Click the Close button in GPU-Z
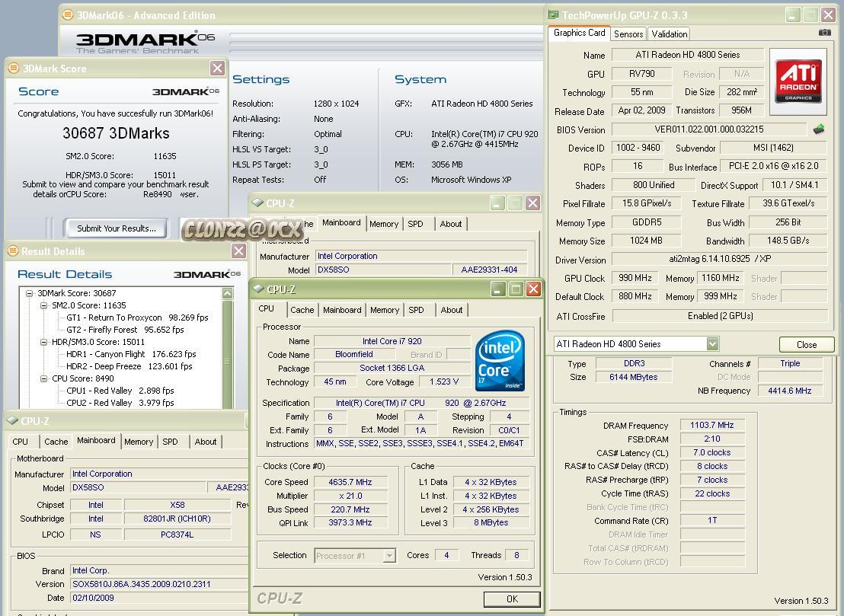The image size is (844, 616). click(x=807, y=344)
